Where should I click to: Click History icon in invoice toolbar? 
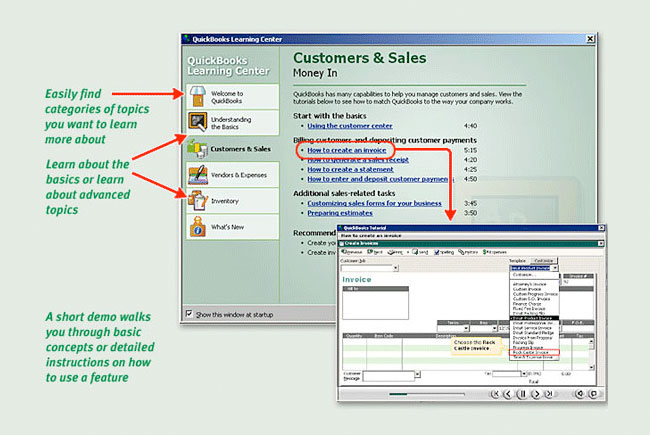pyautogui.click(x=468, y=252)
